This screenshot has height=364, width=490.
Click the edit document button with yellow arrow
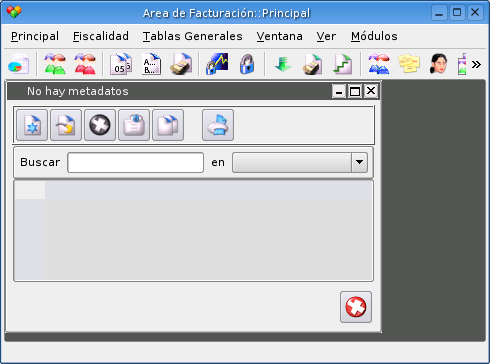click(66, 125)
